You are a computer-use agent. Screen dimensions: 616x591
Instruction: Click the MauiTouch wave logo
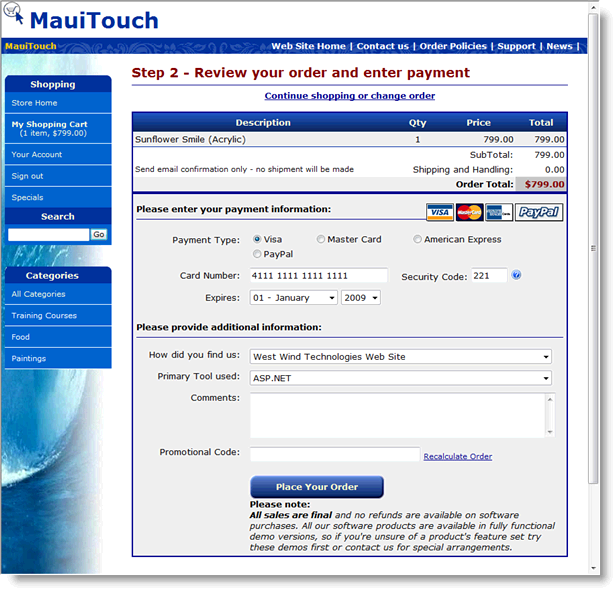tap(16, 19)
